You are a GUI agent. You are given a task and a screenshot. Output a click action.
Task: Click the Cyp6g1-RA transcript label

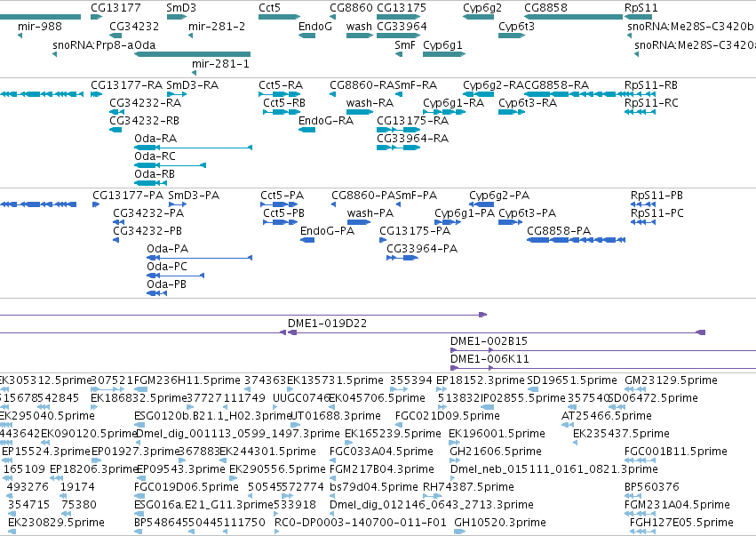click(x=454, y=103)
